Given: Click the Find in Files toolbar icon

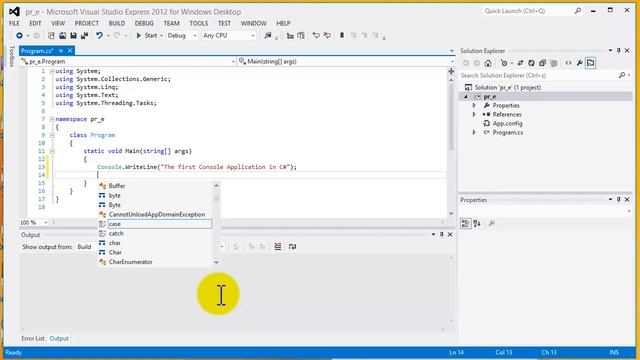Looking at the screenshot, I should (x=268, y=36).
